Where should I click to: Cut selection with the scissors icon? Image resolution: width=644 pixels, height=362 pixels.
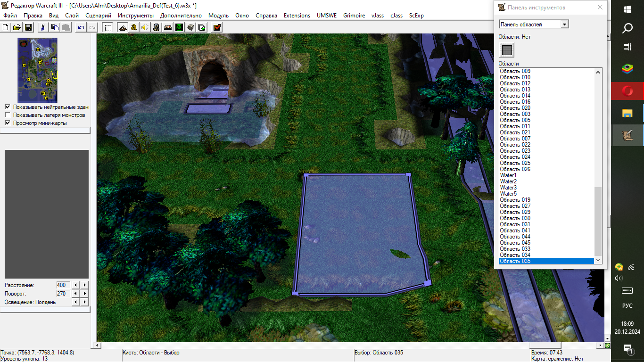[x=43, y=27]
